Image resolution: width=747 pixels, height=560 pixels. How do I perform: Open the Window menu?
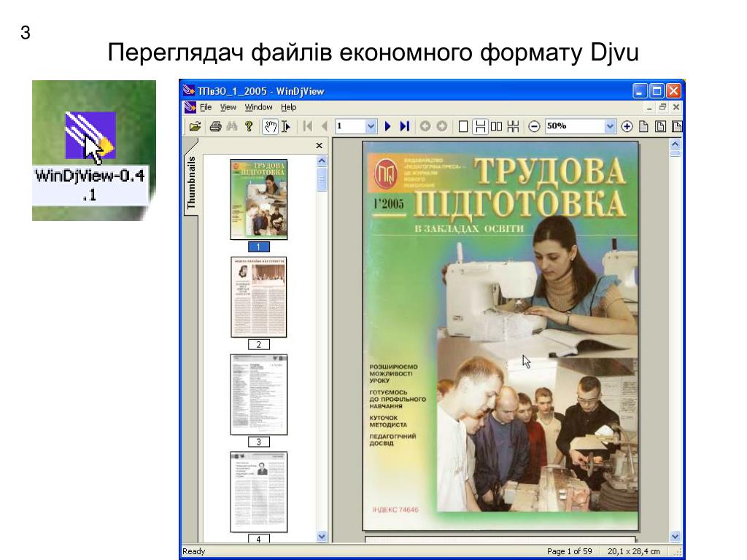tap(259, 107)
